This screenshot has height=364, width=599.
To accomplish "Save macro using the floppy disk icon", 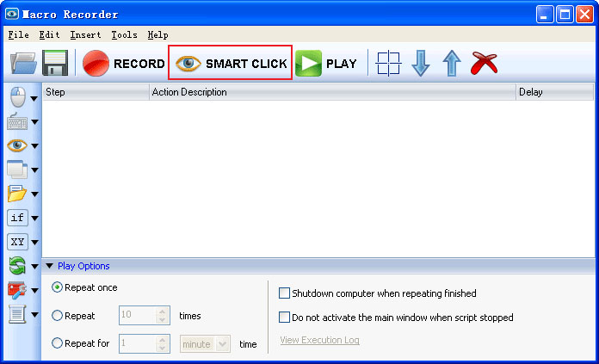I will tap(55, 63).
